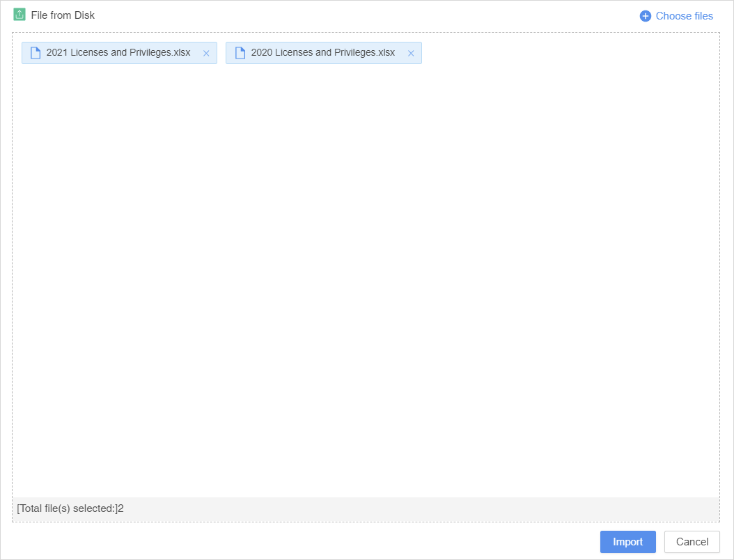This screenshot has height=560, width=734.
Task: Click the empty center of the file drop zone
Action: point(366,279)
